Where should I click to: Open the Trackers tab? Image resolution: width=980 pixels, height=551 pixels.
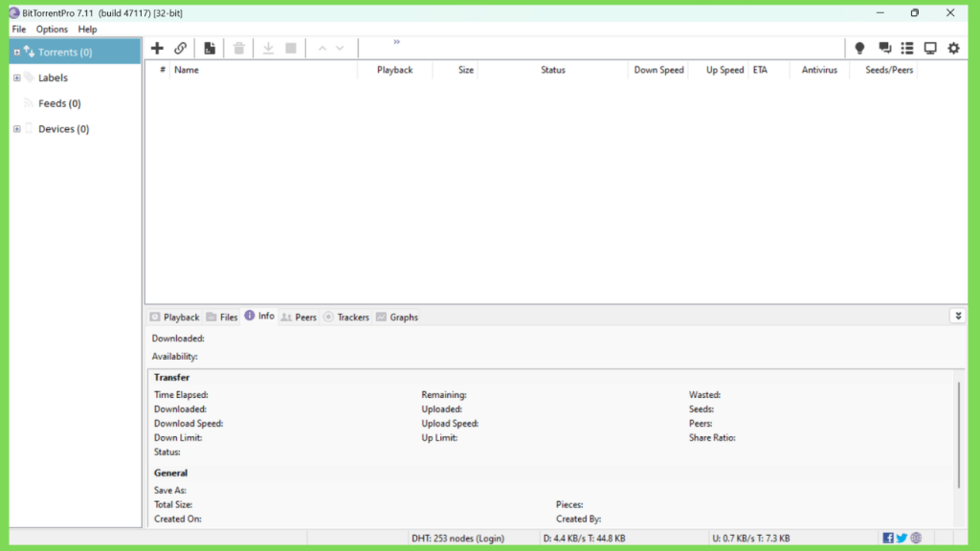click(x=346, y=317)
